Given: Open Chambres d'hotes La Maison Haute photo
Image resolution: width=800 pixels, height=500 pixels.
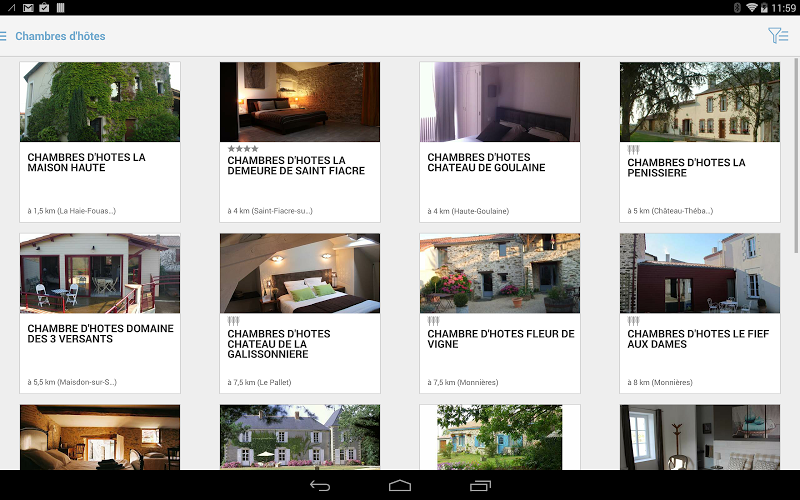Looking at the screenshot, I should coord(100,102).
